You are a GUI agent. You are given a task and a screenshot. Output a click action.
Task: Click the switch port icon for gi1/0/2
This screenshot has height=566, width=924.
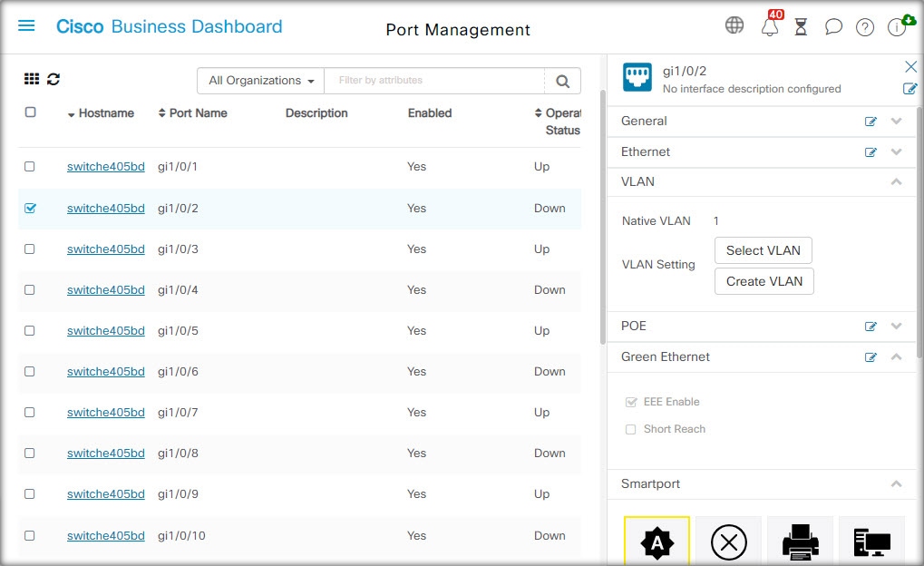pyautogui.click(x=637, y=77)
